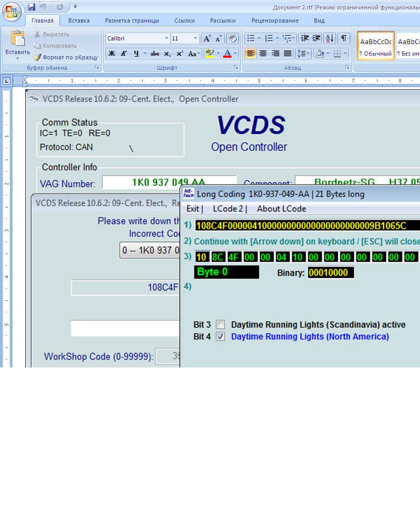Image resolution: width=420 pixels, height=525 pixels.
Task: Click the paragraph shading paint bucket
Action: point(320,54)
